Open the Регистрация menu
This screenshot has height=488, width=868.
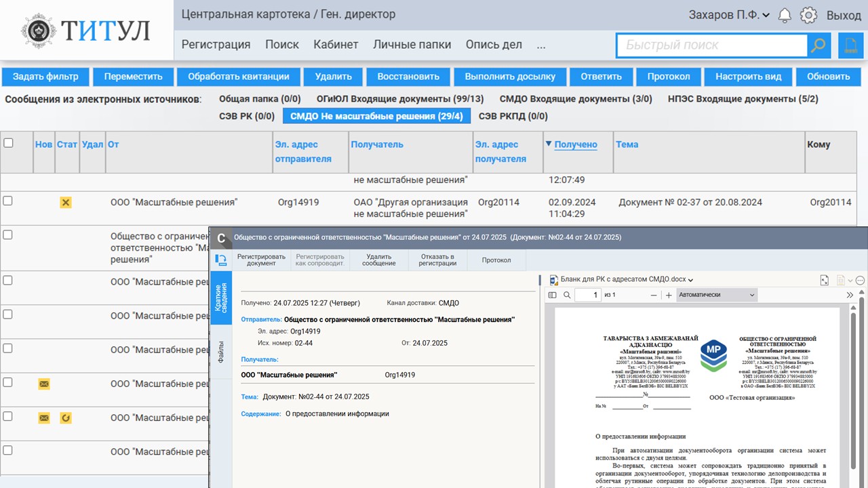[x=216, y=45]
